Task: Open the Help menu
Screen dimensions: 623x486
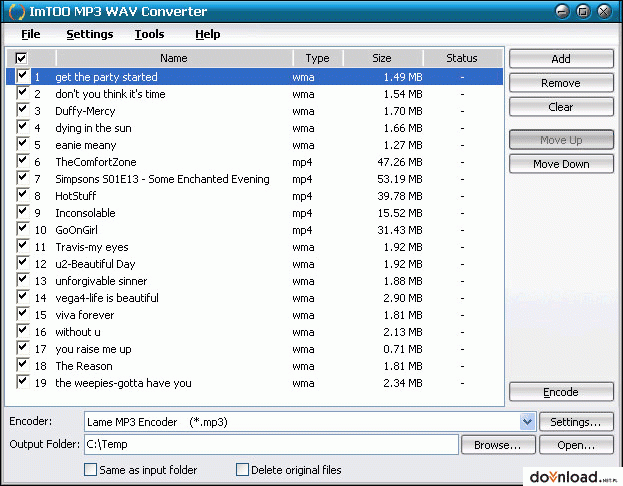Action: (207, 34)
